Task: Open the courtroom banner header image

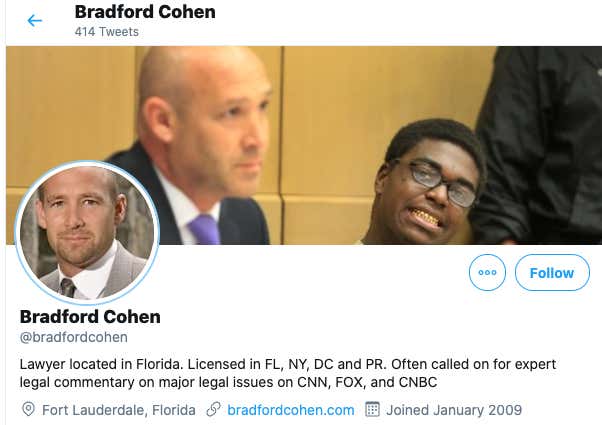Action: pyautogui.click(x=304, y=145)
